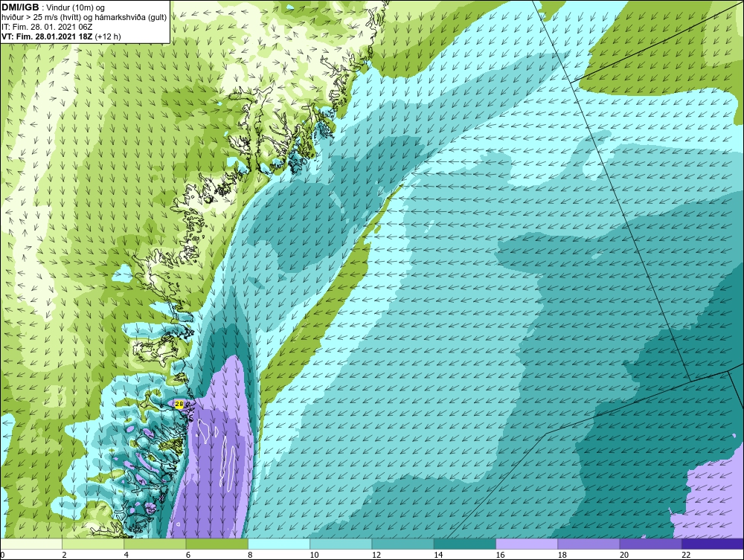Pick the 2–4 m/s light green swatch
The width and height of the screenshot is (744, 560).
pyautogui.click(x=93, y=544)
